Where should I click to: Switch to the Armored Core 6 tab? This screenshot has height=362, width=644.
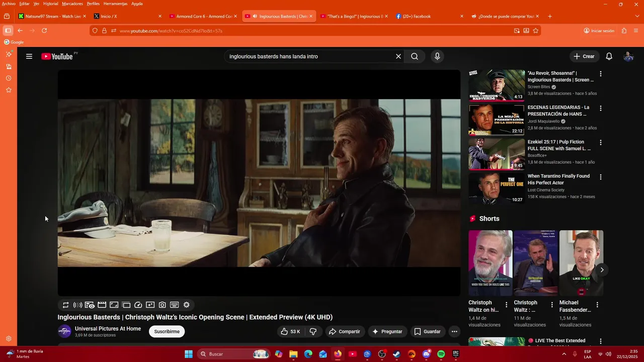(203, 16)
